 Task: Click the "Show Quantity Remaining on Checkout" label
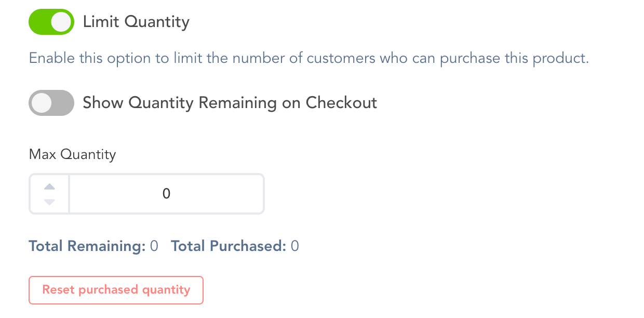(x=230, y=103)
